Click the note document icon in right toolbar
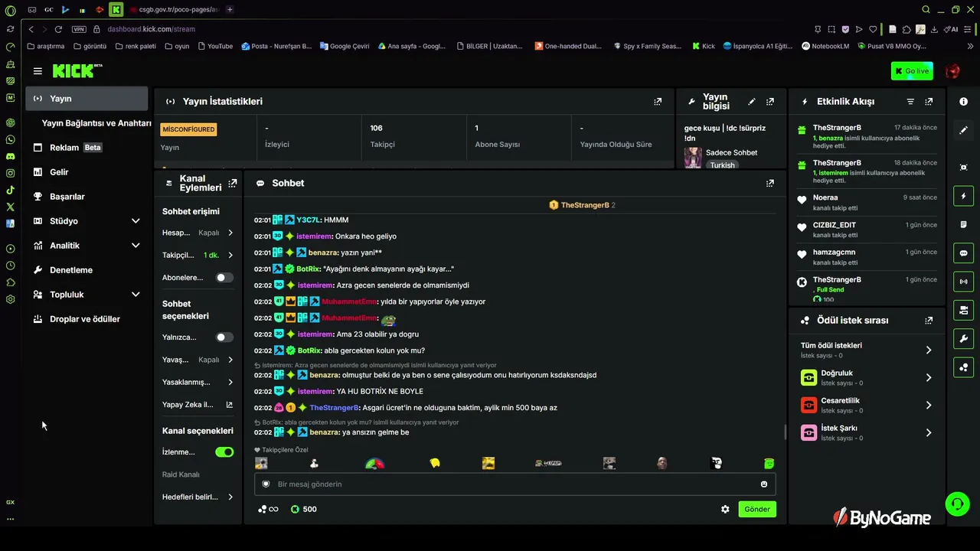 tap(963, 224)
